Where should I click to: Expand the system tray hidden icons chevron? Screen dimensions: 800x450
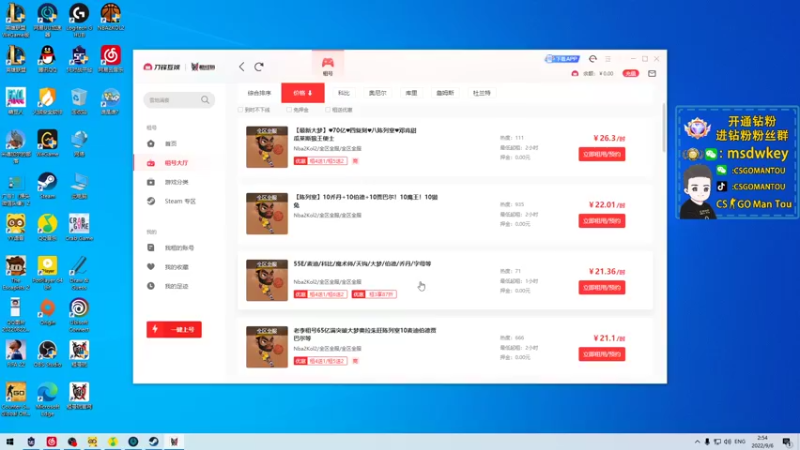tap(697, 442)
